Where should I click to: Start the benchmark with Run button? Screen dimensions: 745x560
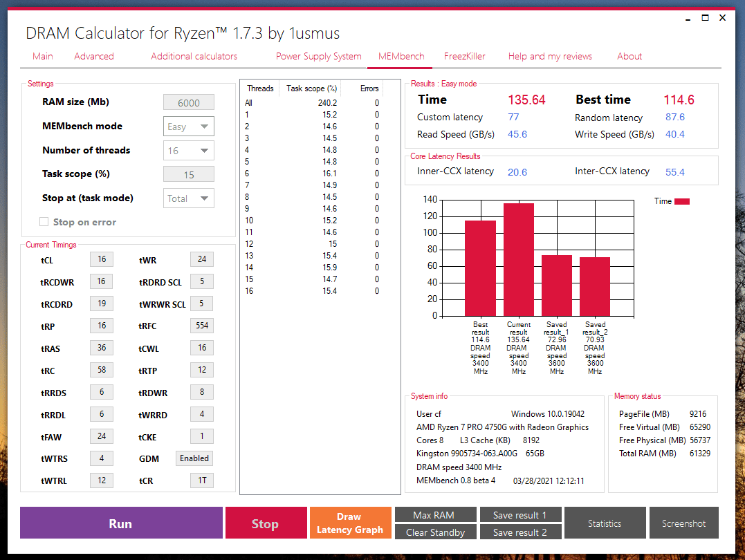pyautogui.click(x=121, y=523)
